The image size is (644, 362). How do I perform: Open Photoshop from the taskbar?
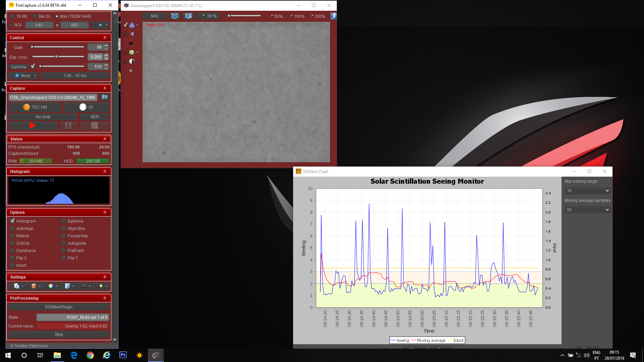point(123,355)
